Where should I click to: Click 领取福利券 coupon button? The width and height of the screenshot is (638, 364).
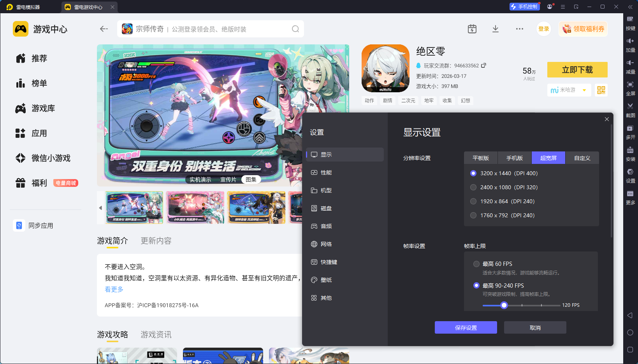(x=583, y=29)
